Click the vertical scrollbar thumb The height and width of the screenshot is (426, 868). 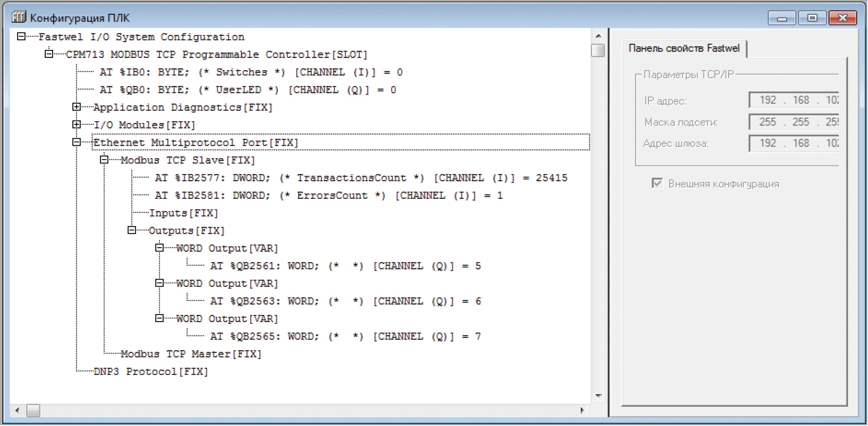pos(598,50)
